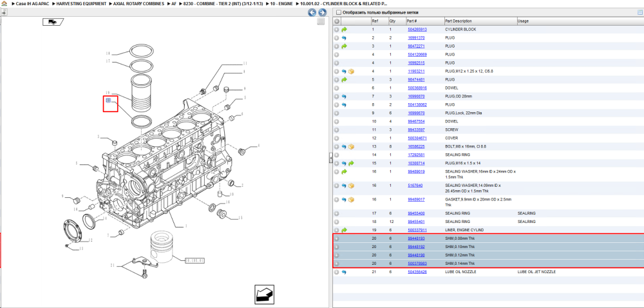
Task: Click the truck icon above the diagram
Action: pyautogui.click(x=53, y=22)
